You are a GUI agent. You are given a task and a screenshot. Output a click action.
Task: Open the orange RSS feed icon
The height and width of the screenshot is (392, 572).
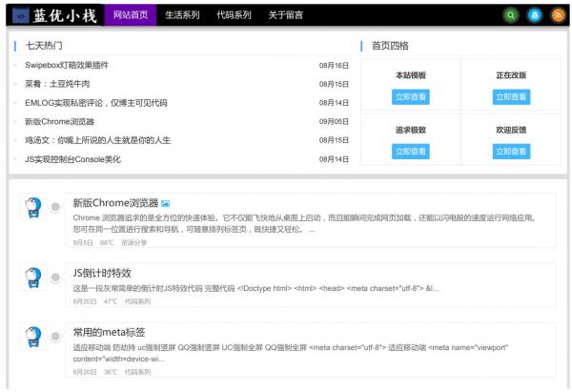[557, 15]
